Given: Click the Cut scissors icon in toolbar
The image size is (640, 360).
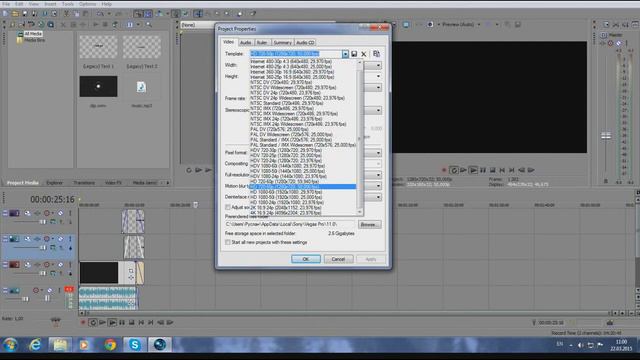Looking at the screenshot, I should coord(66,13).
